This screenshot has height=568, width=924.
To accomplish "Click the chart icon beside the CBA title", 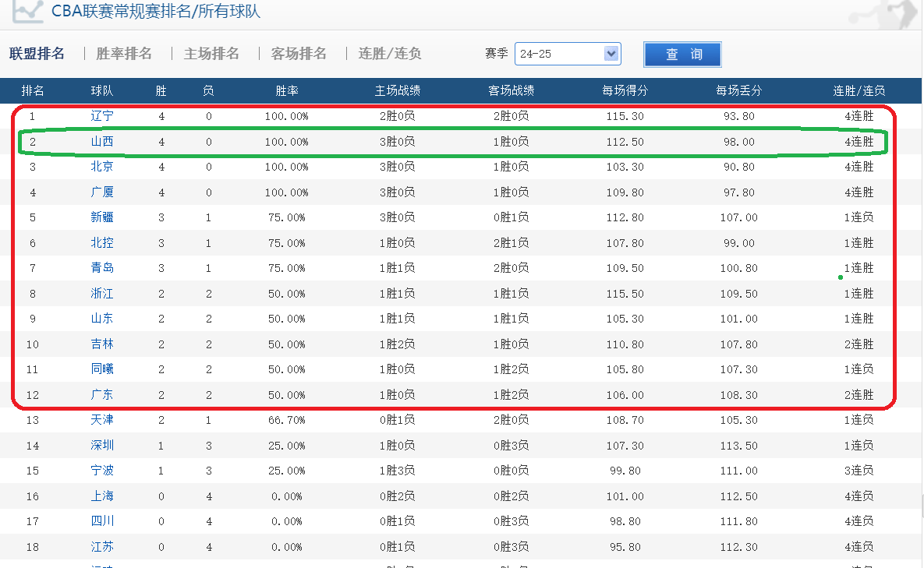I will click(28, 11).
